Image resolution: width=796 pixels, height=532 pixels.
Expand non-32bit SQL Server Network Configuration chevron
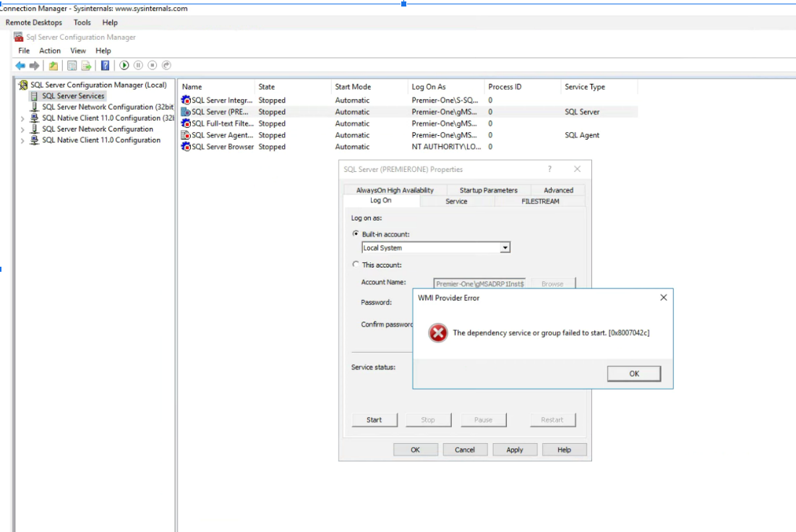click(22, 129)
